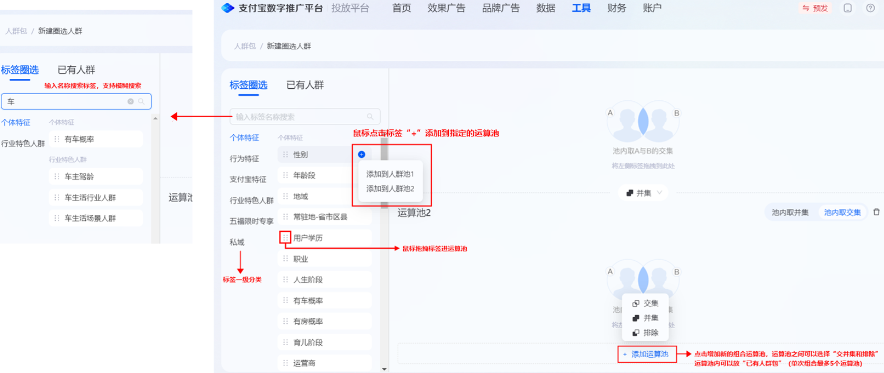Viewport: 884px width, 373px height.
Task: Switch to 标签圈选 tab in main panel
Action: (x=248, y=85)
